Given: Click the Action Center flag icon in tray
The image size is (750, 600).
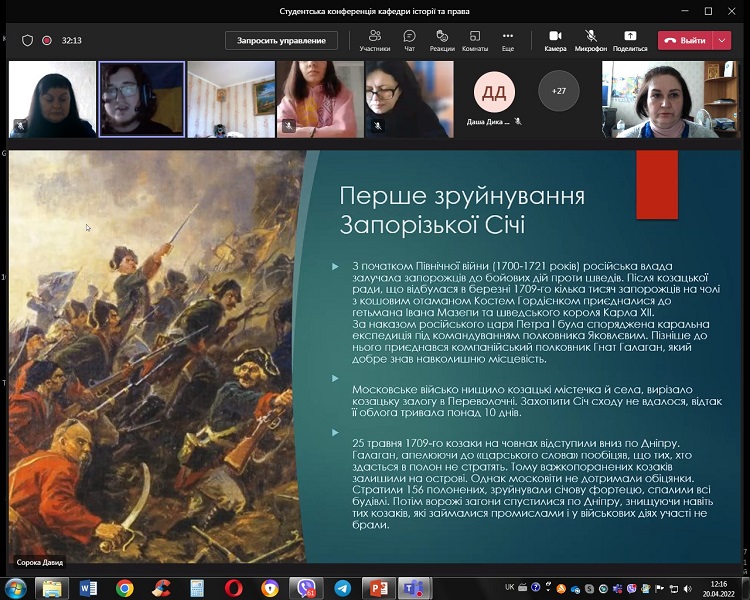Looking at the screenshot, I should tap(660, 589).
